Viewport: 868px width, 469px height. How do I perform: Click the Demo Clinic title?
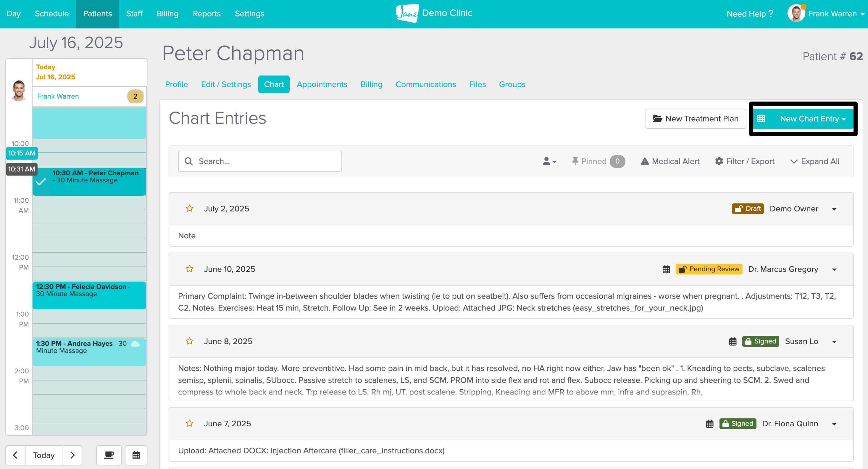coord(447,13)
